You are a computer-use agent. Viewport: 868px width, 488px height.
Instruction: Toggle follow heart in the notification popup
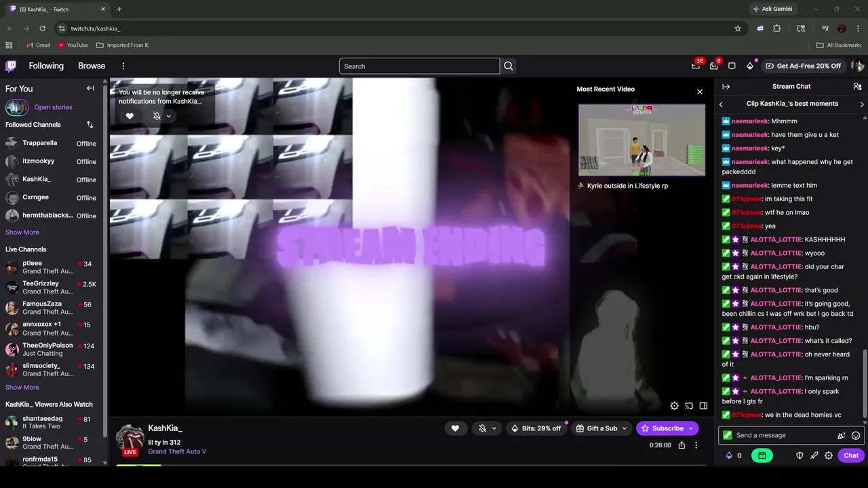pyautogui.click(x=130, y=116)
